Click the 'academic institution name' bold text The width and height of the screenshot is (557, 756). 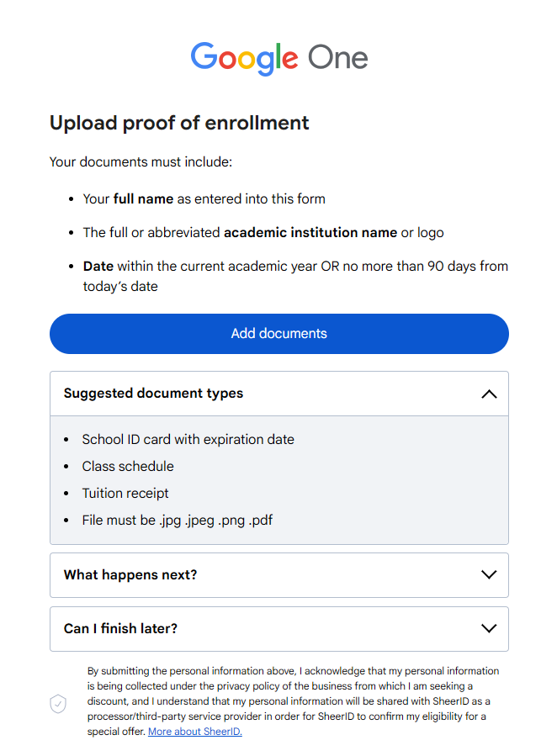click(x=310, y=233)
